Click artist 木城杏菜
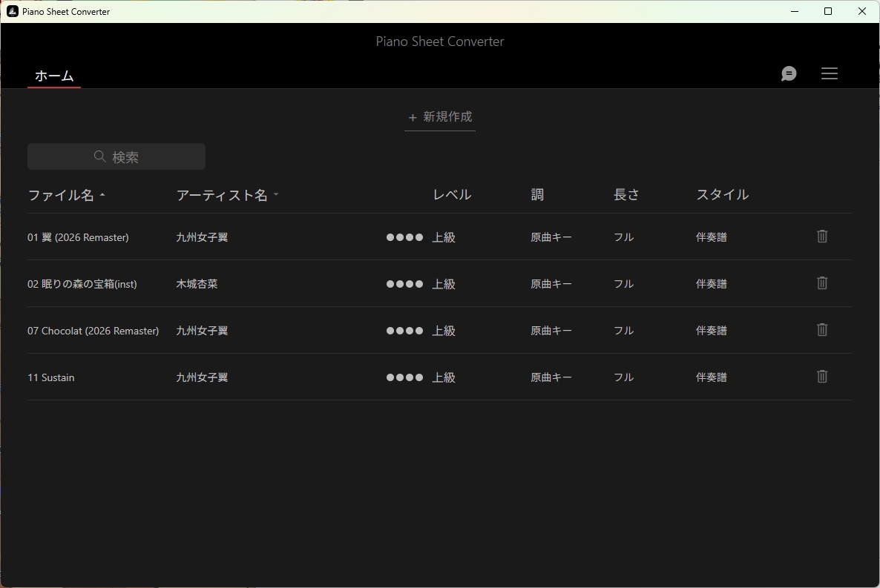The height and width of the screenshot is (588, 880). point(197,284)
